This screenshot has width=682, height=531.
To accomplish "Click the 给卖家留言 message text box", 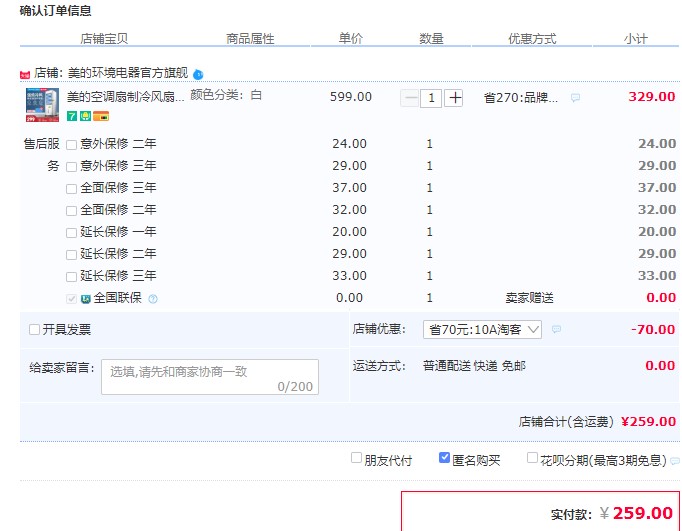I will tap(210, 377).
